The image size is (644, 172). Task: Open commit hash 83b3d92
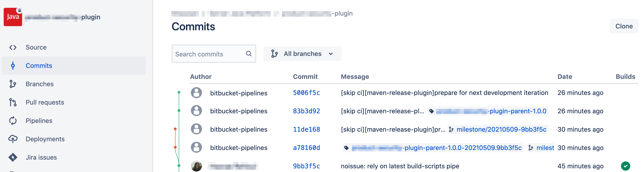306,111
